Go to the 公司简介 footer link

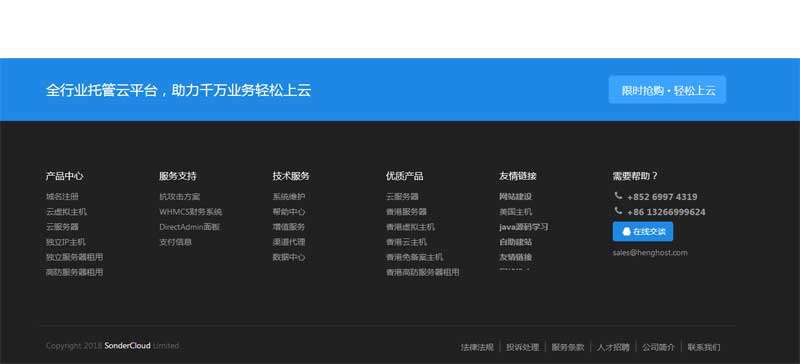(x=659, y=347)
